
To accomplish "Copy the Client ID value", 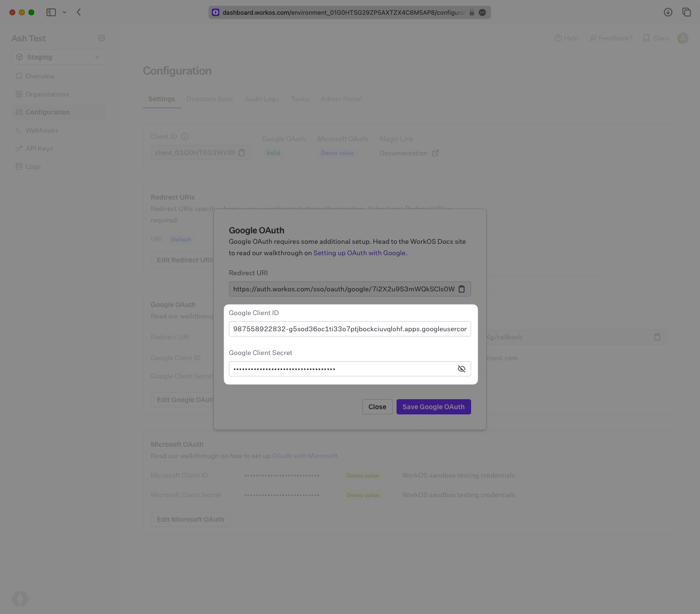I will coord(242,153).
